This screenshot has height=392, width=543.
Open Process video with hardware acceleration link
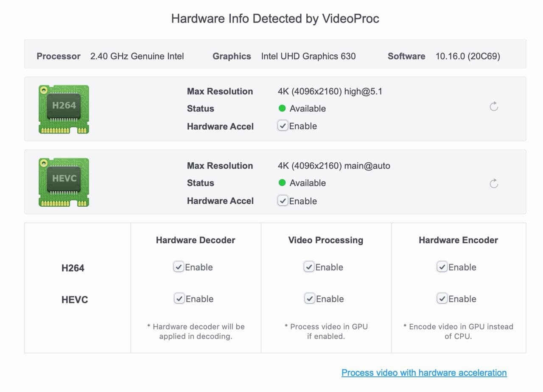(424, 373)
